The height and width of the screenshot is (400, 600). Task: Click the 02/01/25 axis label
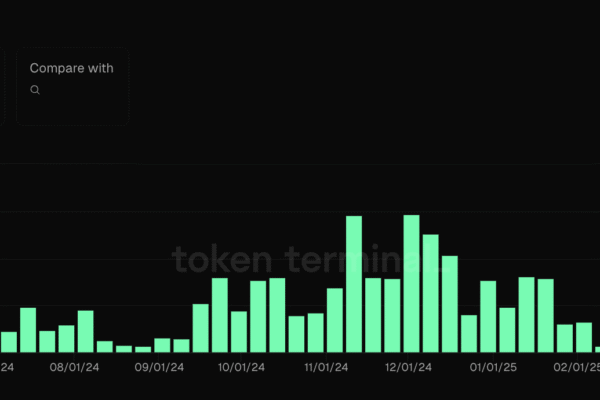pyautogui.click(x=576, y=368)
